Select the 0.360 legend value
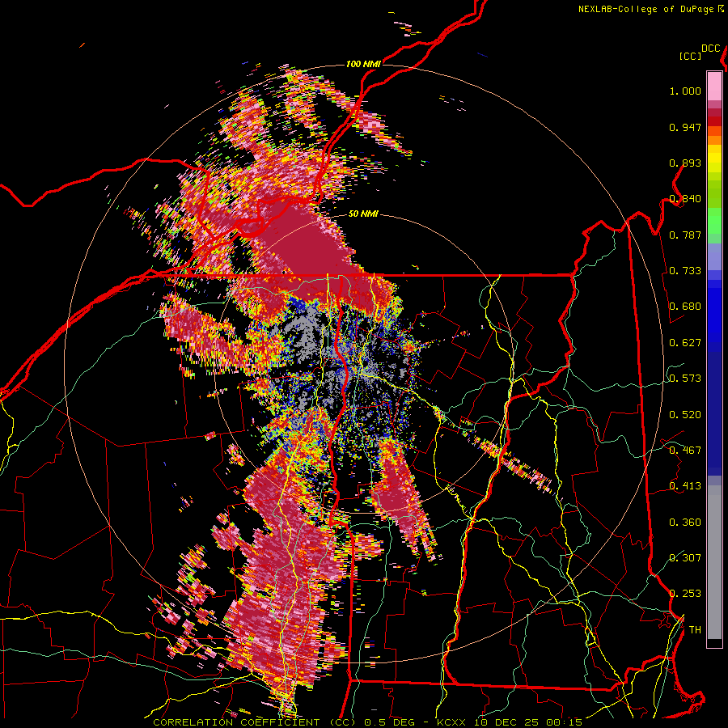 (x=685, y=523)
